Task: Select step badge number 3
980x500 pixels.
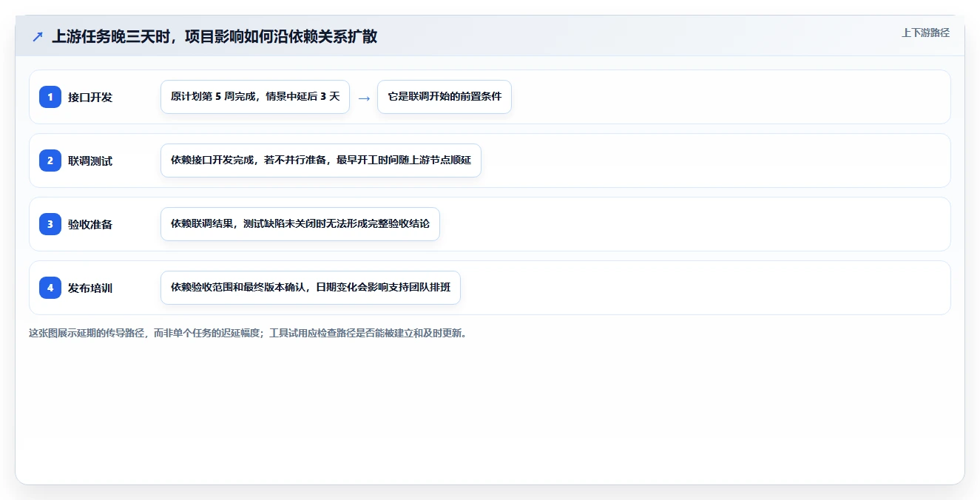Action: pos(50,224)
